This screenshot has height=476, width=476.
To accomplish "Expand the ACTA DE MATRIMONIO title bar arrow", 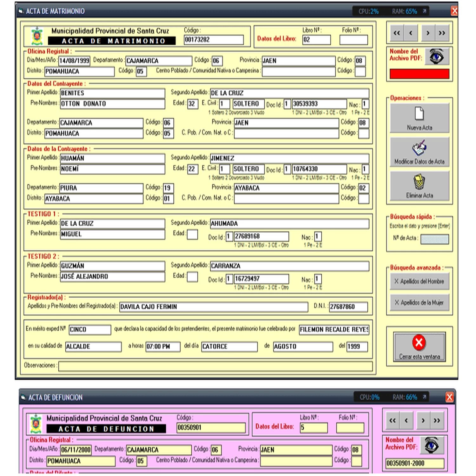I will (424, 11).
